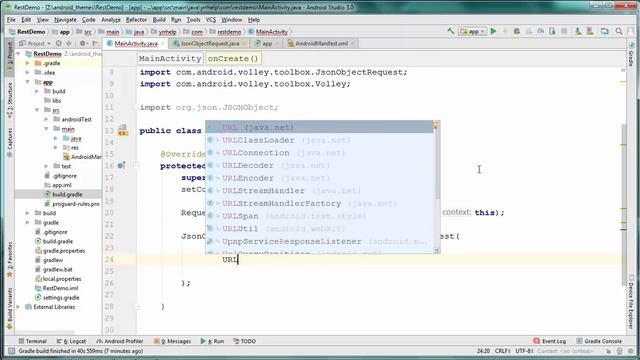Collapse the RestDemo root tree node
The width and height of the screenshot is (640, 360).
[x=18, y=54]
